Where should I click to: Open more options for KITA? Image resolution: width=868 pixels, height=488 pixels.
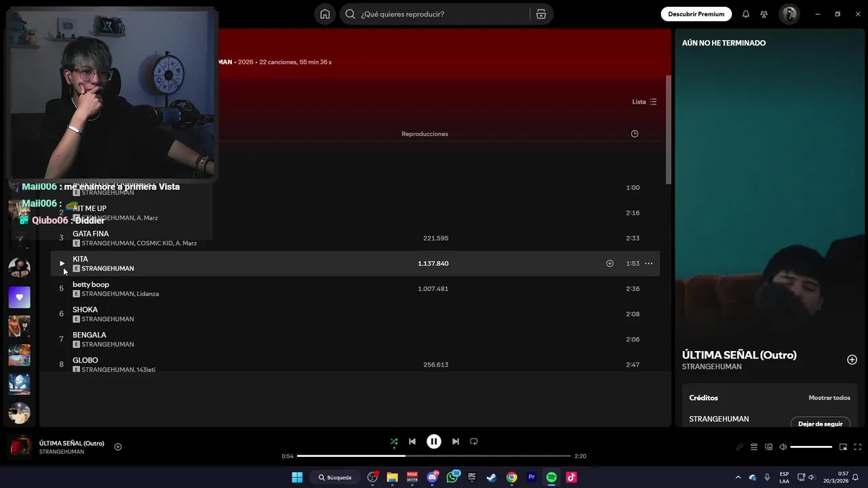(x=649, y=263)
